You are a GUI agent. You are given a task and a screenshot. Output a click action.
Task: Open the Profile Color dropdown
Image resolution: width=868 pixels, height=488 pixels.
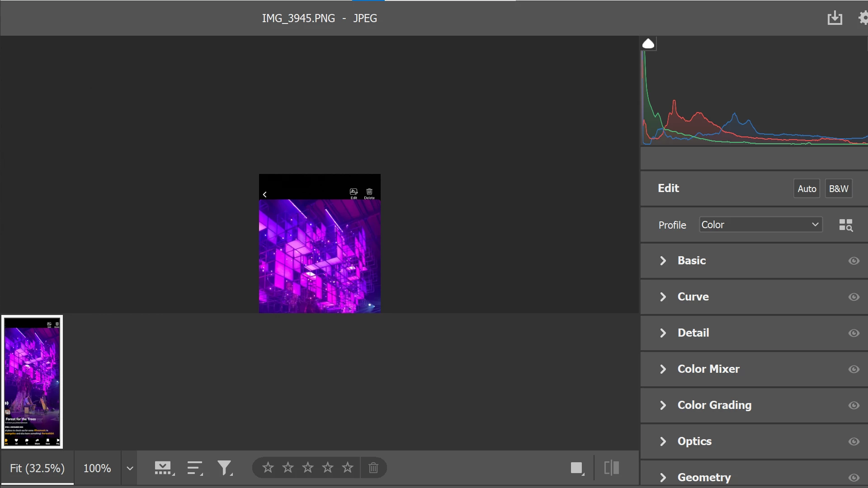(x=760, y=225)
